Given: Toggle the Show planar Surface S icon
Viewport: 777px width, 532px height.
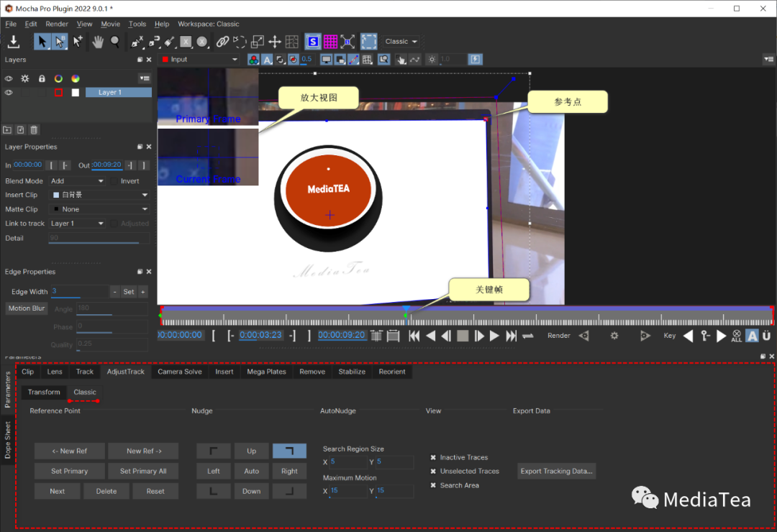Looking at the screenshot, I should 313,42.
